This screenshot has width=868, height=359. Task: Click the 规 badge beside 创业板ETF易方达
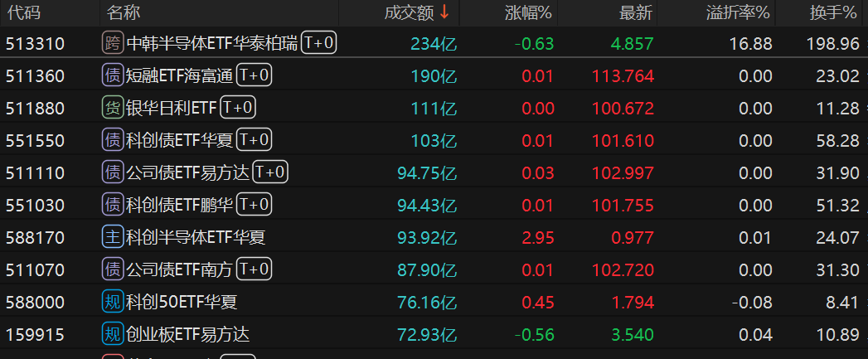coord(113,334)
